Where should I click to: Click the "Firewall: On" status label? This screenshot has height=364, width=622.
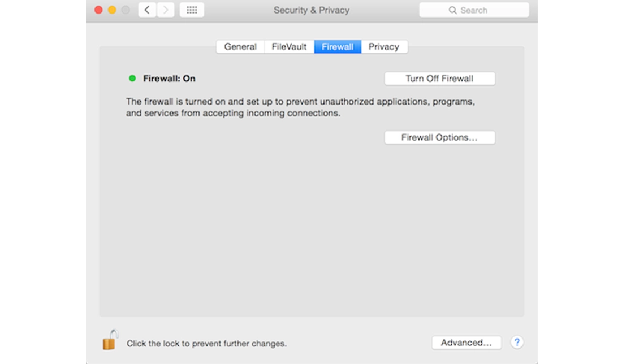click(x=169, y=79)
